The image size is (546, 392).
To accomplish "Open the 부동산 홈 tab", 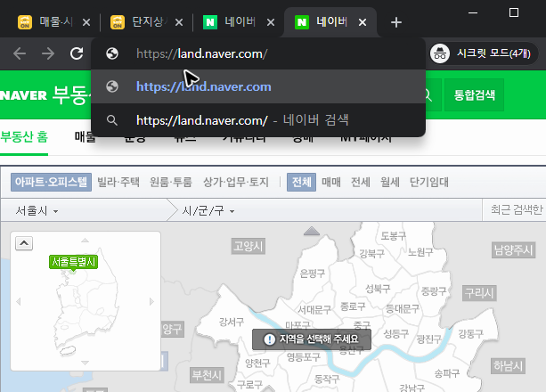I will [24, 136].
